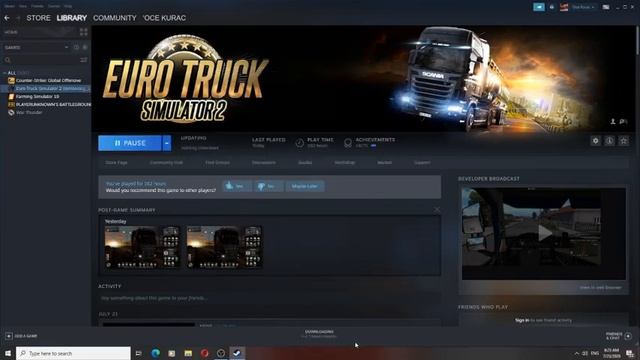Click the user avatar image
Image resolution: width=640 pixels, height=360 pixels.
tap(564, 7)
